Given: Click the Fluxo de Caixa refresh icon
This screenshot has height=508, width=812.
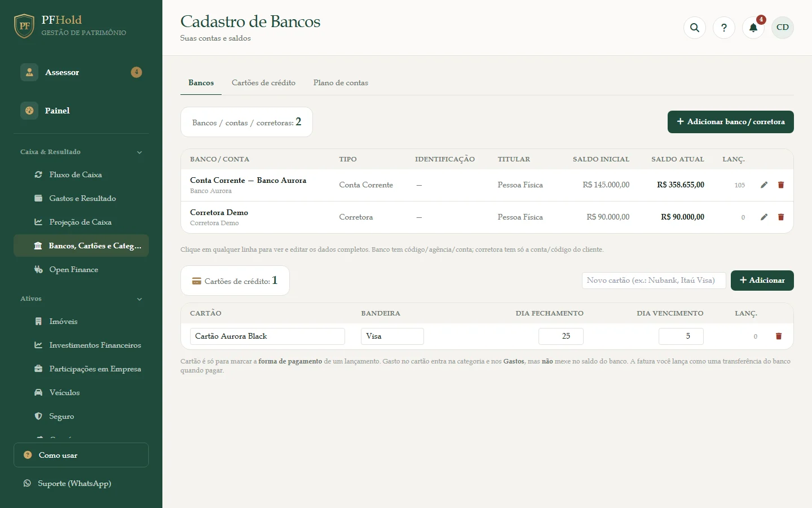Looking at the screenshot, I should pyautogui.click(x=38, y=175).
